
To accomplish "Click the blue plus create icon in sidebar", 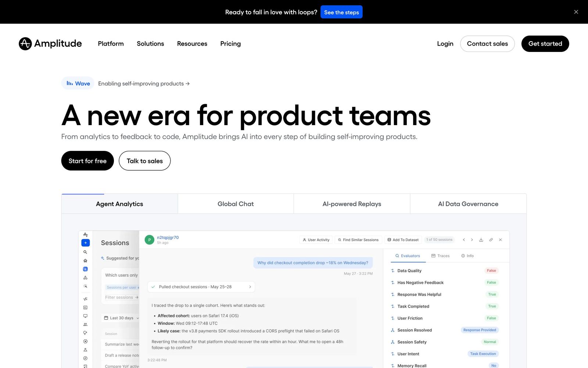I will coord(85,243).
